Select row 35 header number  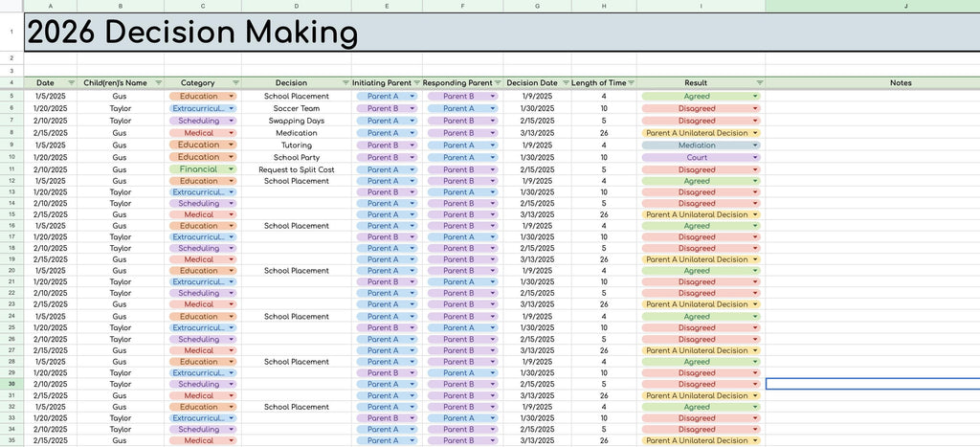pyautogui.click(x=11, y=440)
